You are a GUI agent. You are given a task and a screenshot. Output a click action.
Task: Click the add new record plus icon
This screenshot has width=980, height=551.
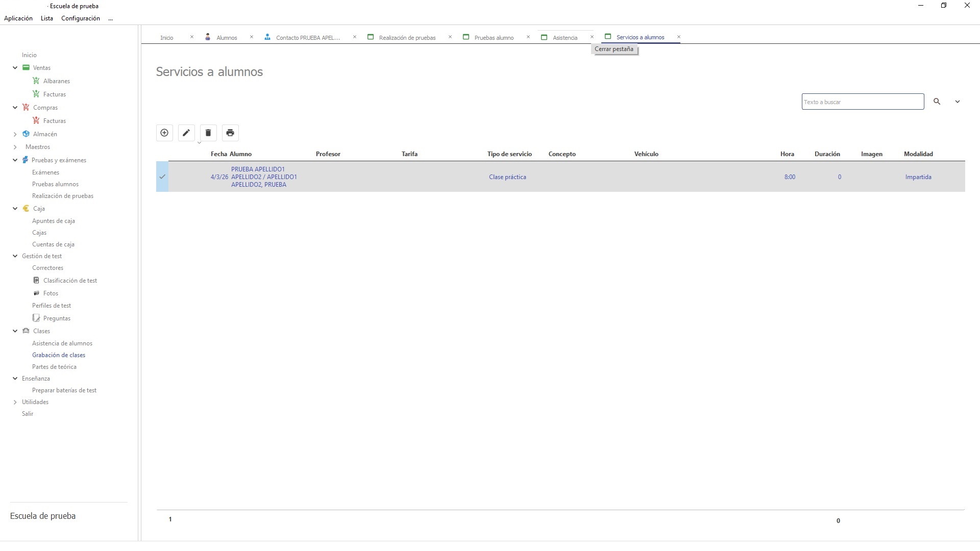pos(164,133)
